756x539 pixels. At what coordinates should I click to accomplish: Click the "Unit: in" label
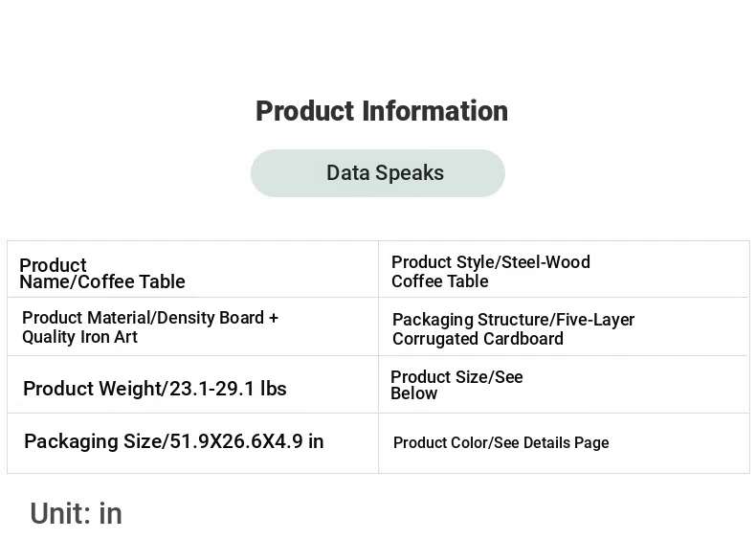pos(76,514)
